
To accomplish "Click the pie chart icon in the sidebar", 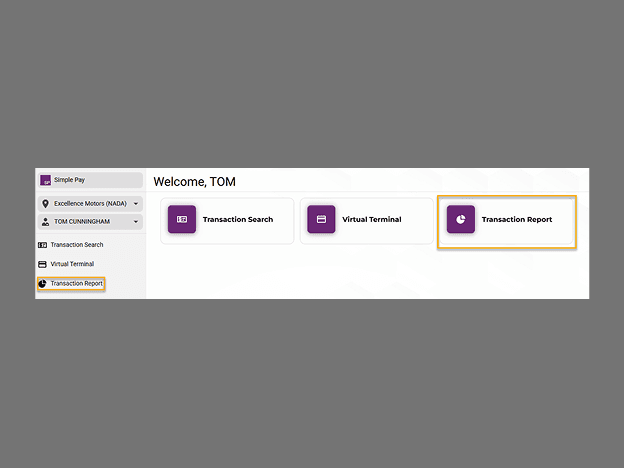I will [42, 284].
